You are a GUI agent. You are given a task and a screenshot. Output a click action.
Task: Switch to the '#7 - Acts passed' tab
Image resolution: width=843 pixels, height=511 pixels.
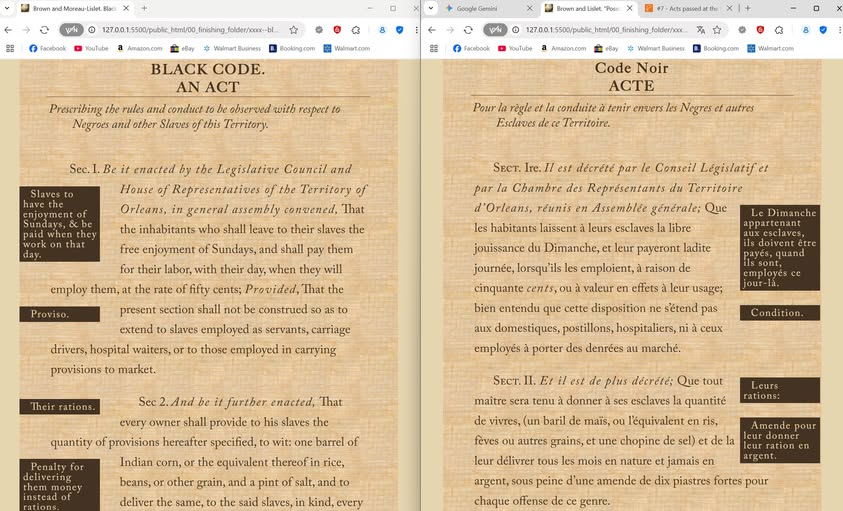point(688,8)
